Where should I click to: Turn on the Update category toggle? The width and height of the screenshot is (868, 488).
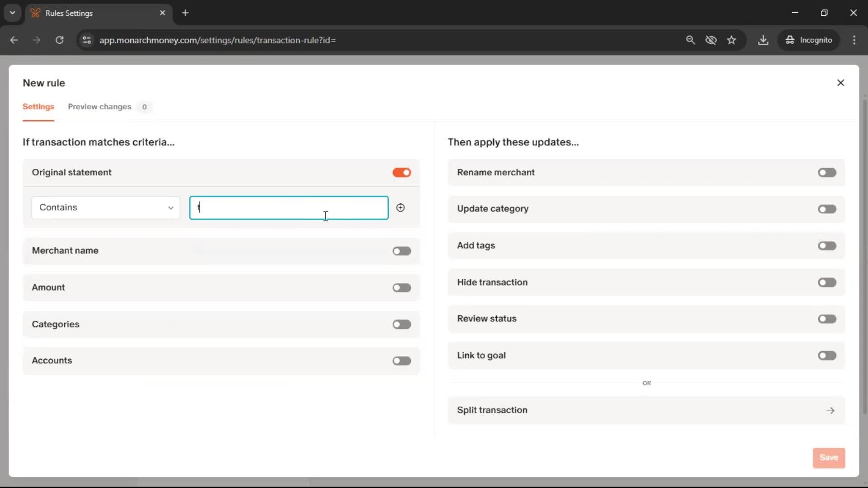pos(826,209)
